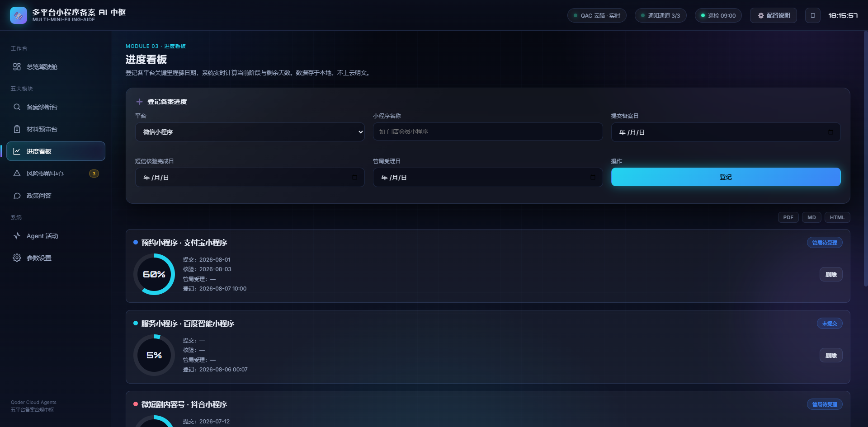Click the 提交: 2026-07-12 text
The image size is (868, 427).
click(206, 422)
